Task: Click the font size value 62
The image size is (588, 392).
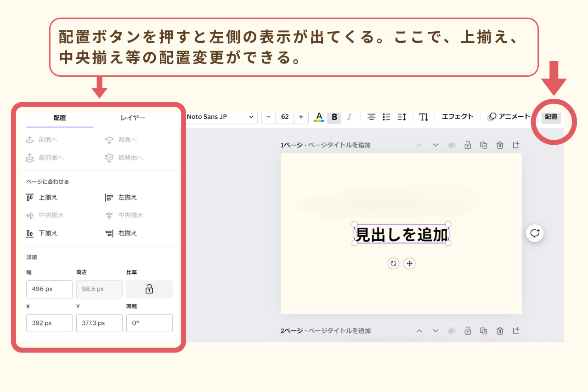Action: tap(285, 117)
